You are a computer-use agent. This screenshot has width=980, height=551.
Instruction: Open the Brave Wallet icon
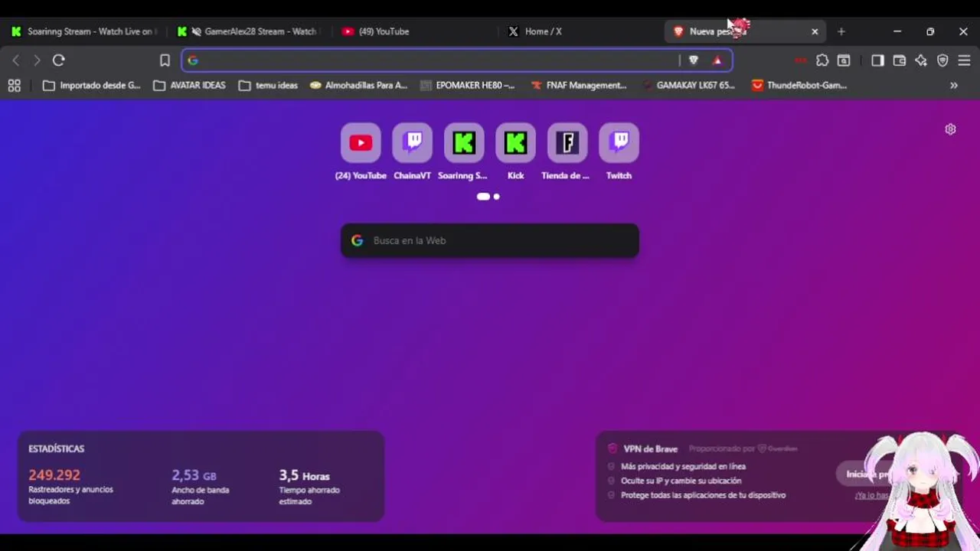900,60
